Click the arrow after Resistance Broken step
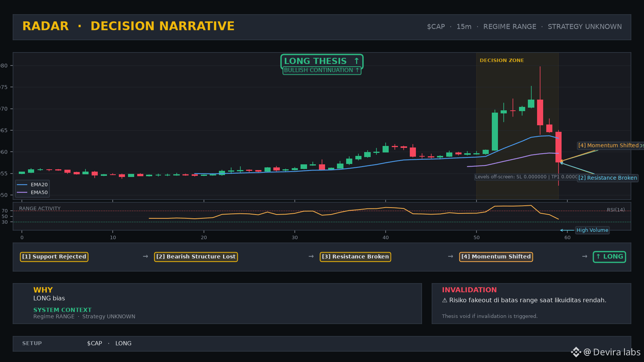Screen dimensions: 644x362 (x=450, y=256)
